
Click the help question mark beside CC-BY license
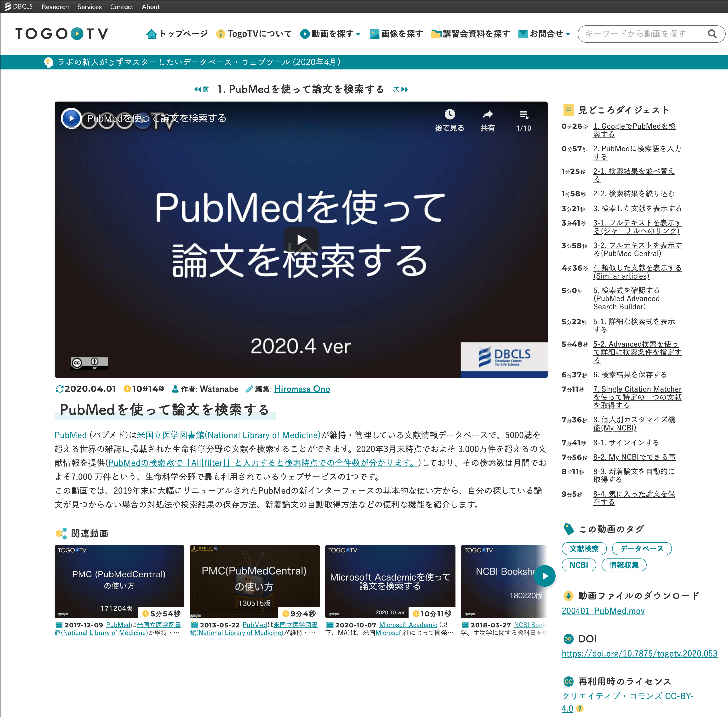(x=580, y=709)
